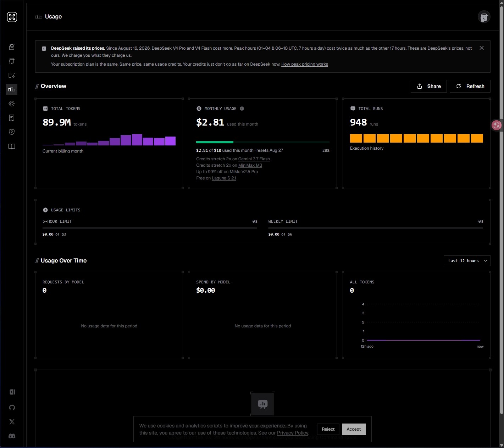Select the podium Usage sidebar icon

pos(12,89)
